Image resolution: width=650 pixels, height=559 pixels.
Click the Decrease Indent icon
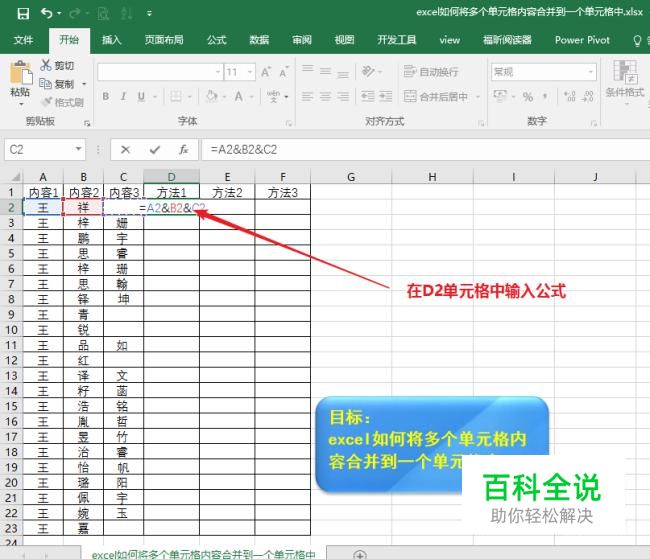[368, 97]
